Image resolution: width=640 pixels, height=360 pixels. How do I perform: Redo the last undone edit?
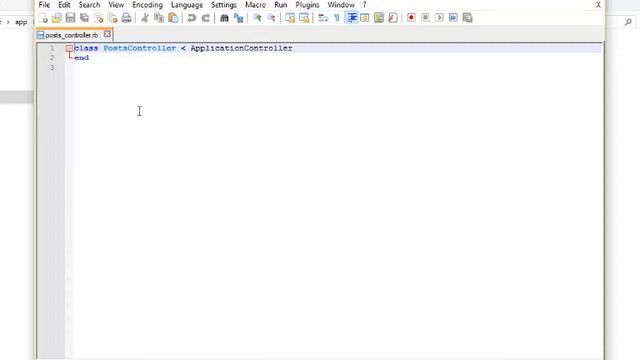(206, 18)
